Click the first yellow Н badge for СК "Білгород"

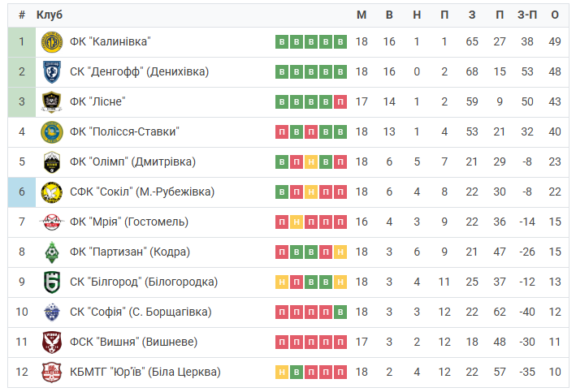click(x=282, y=282)
